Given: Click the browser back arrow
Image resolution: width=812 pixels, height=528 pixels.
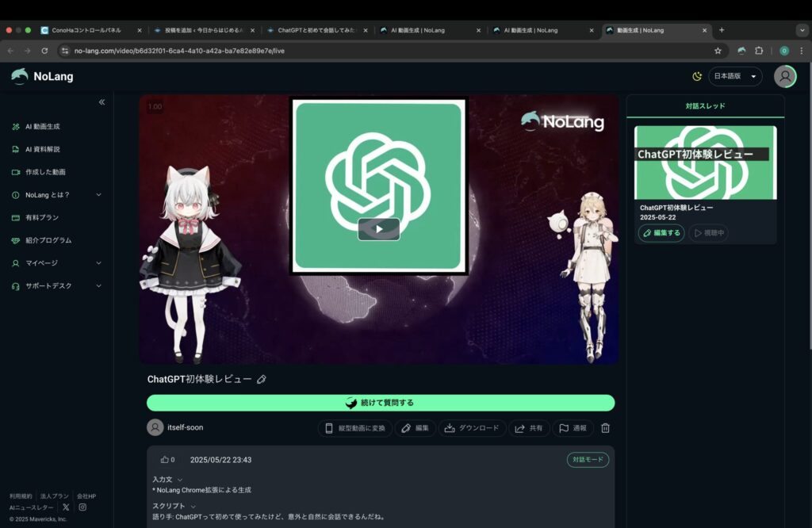Looking at the screenshot, I should pos(11,51).
